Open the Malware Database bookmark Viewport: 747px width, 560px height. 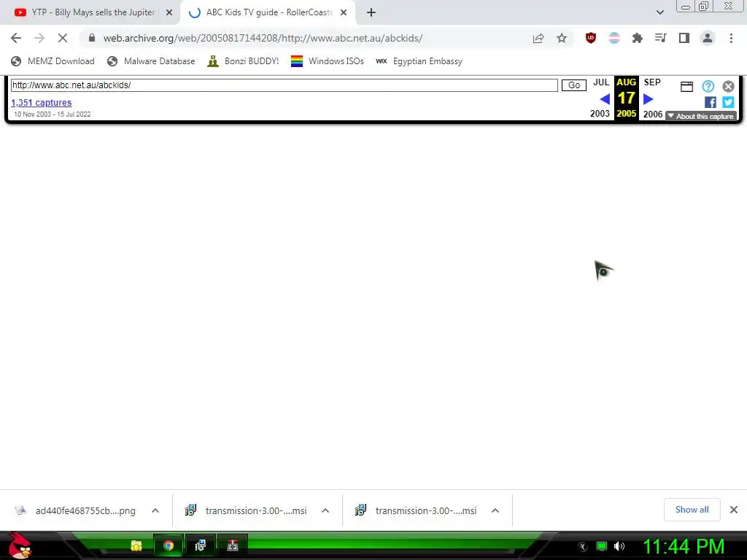point(152,61)
